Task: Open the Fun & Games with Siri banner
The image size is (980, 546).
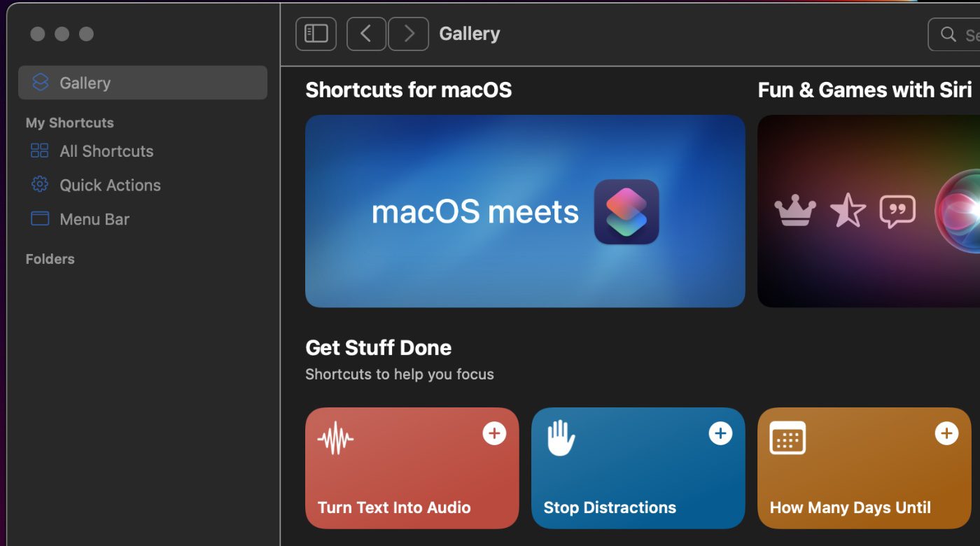Action: click(x=869, y=211)
